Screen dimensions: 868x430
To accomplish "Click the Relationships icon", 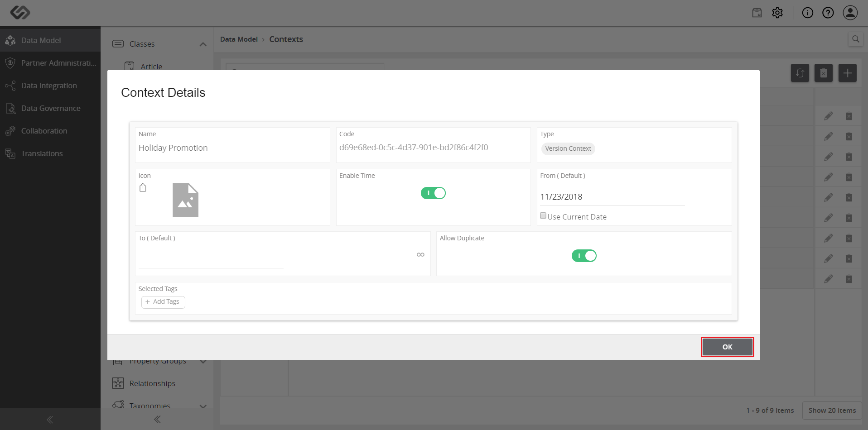I will coord(118,383).
